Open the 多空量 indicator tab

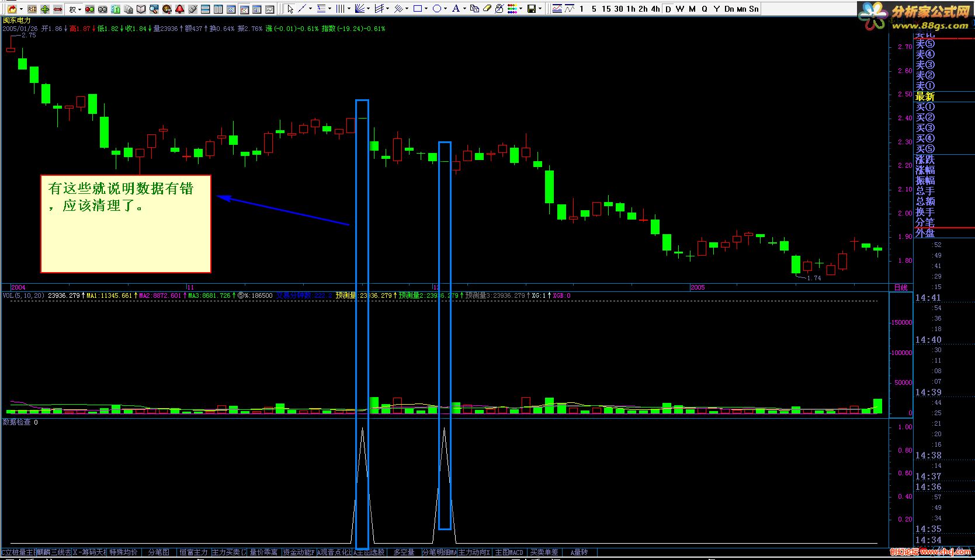click(x=404, y=552)
